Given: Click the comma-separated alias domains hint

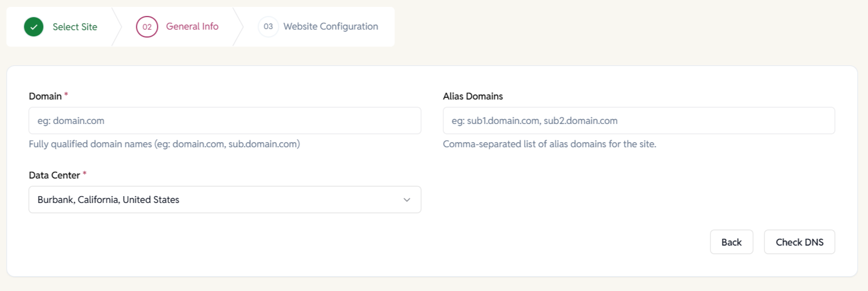Looking at the screenshot, I should [549, 144].
